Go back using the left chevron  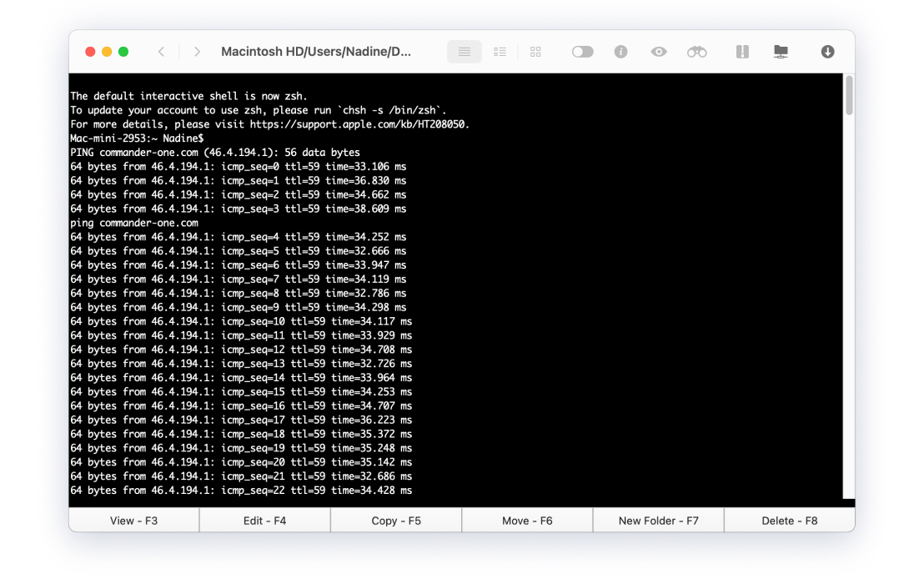coord(161,51)
